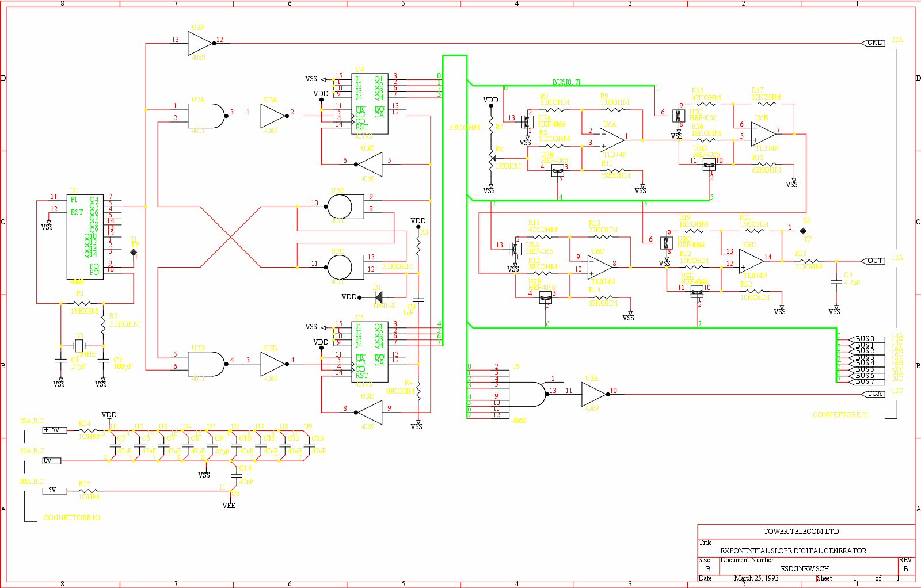Select the R9 10KOHM resistor label

pyautogui.click(x=614, y=100)
